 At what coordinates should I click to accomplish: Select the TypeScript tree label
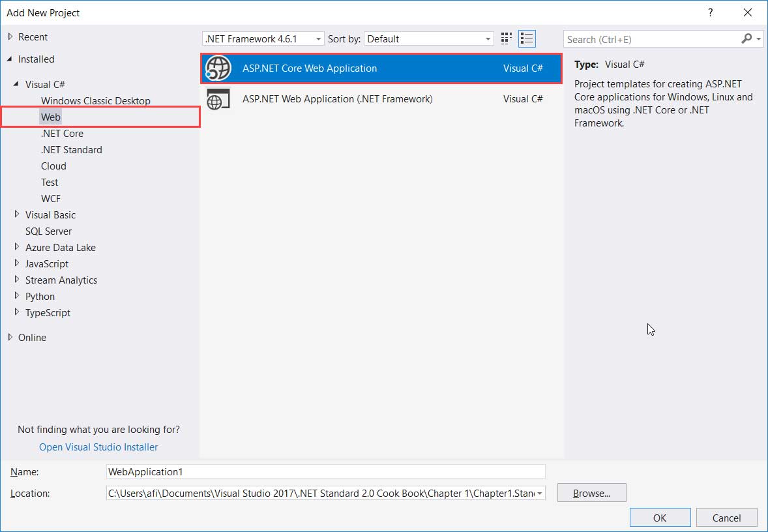(48, 312)
